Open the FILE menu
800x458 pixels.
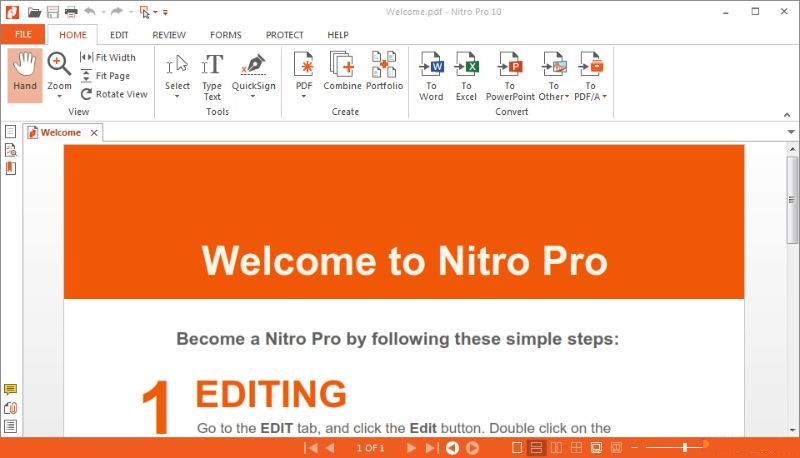point(23,34)
